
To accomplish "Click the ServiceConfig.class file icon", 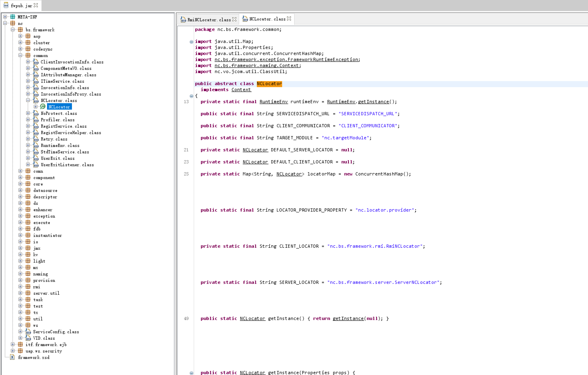I will [28, 332].
